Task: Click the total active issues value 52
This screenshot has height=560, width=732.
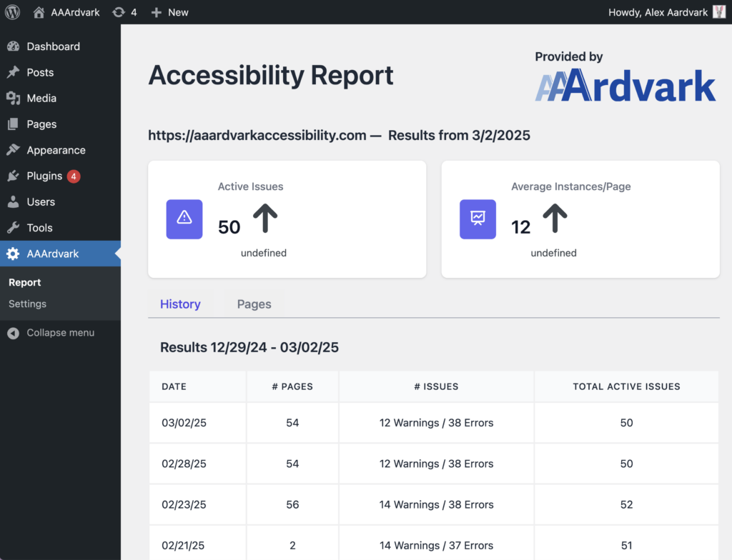Action: coord(626,504)
